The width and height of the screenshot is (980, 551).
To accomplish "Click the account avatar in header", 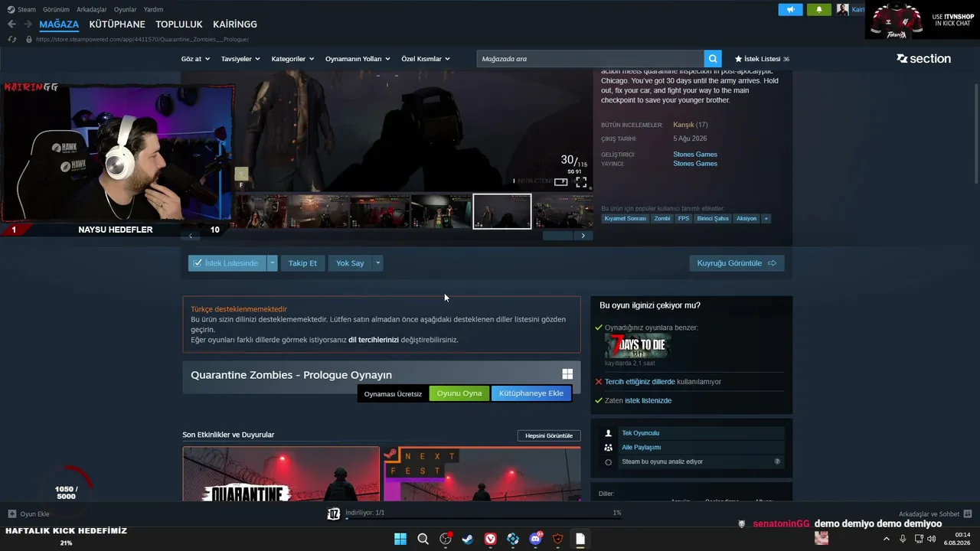I will point(843,9).
